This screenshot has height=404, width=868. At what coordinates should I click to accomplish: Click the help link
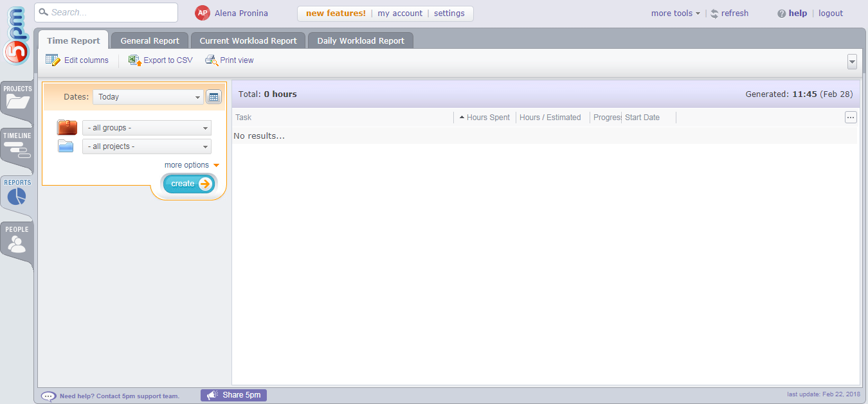tap(798, 13)
